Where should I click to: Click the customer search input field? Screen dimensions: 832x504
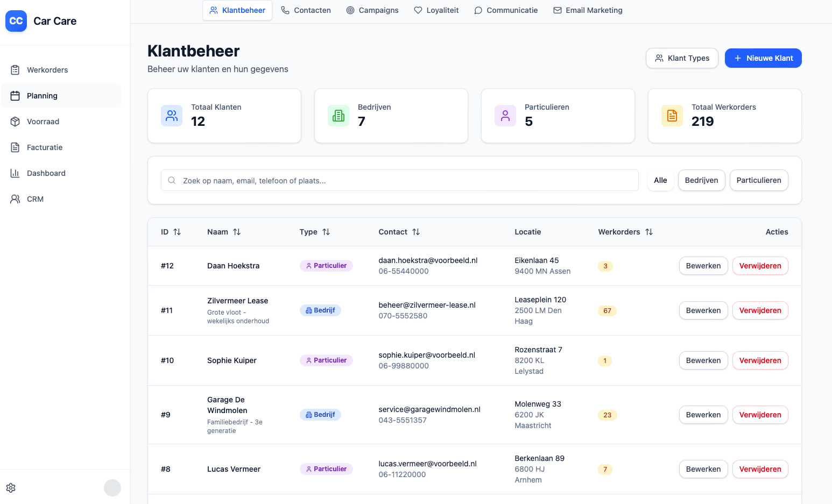pos(399,181)
